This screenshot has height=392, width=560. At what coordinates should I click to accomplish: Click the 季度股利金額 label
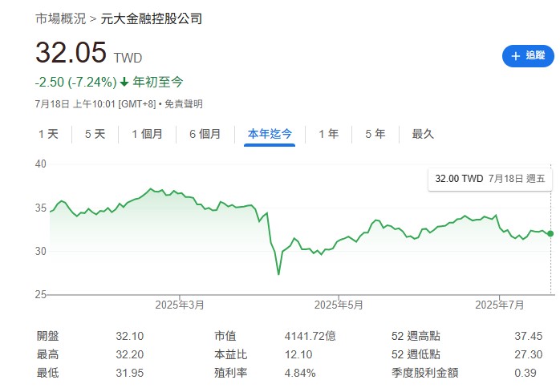pos(424,373)
